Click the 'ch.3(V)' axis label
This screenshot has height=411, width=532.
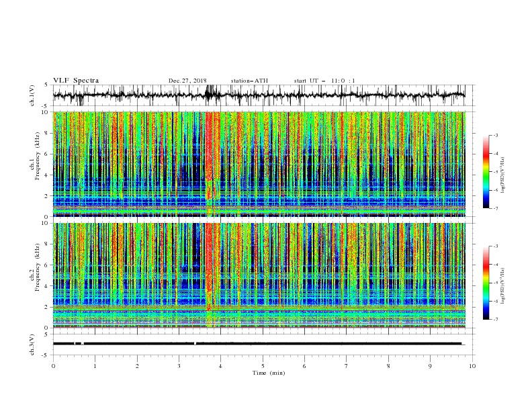pos(32,345)
